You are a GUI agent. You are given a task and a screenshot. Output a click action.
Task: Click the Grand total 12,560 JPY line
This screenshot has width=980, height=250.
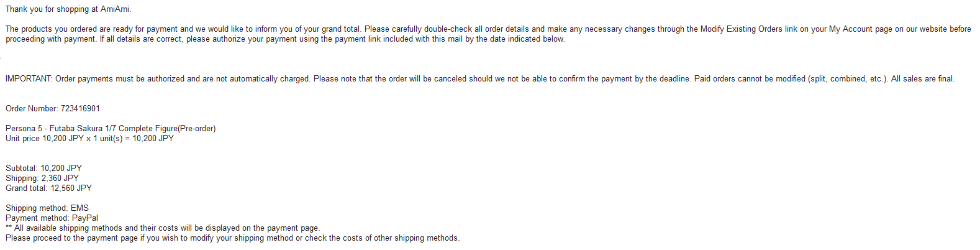[x=48, y=188]
